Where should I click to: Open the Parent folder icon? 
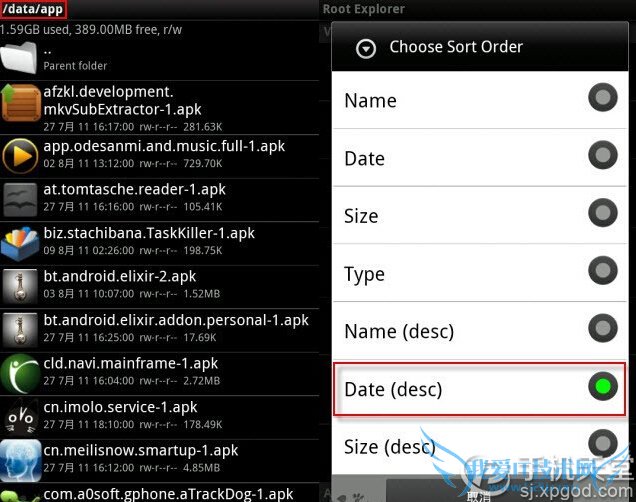click(19, 58)
